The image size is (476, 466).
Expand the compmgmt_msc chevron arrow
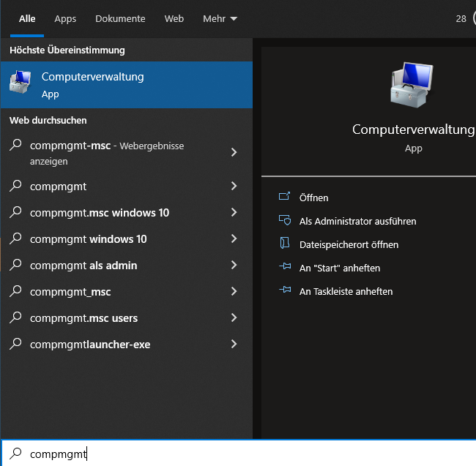[x=234, y=291]
